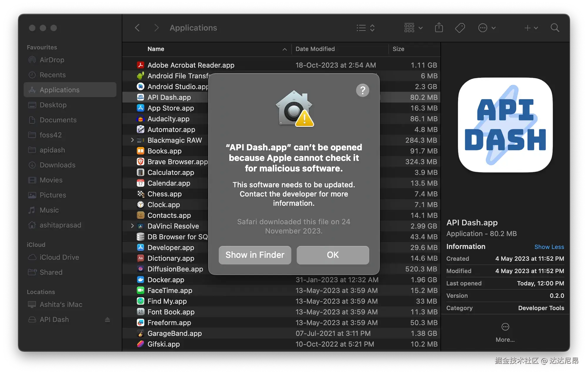Open the group-by grid dropdown

tap(413, 28)
